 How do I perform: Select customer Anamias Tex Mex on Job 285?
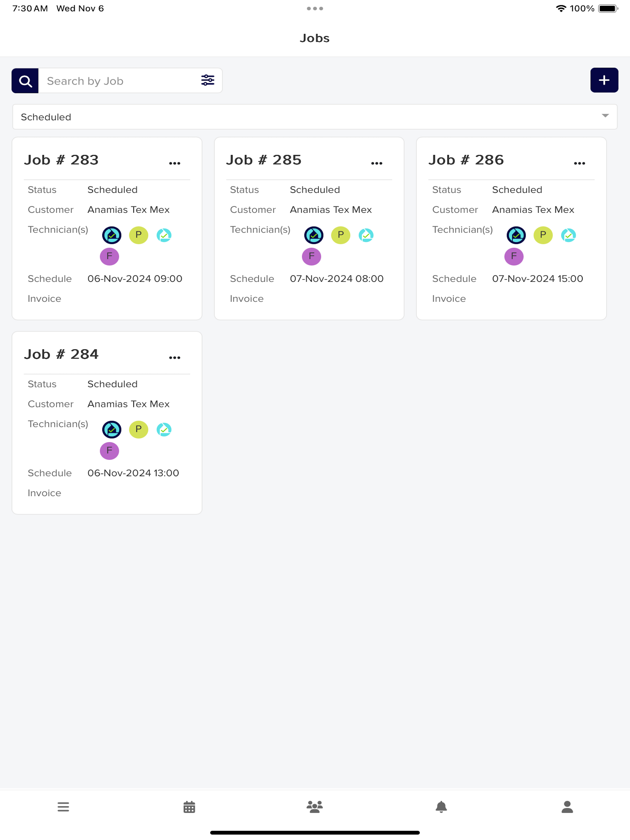[330, 210]
